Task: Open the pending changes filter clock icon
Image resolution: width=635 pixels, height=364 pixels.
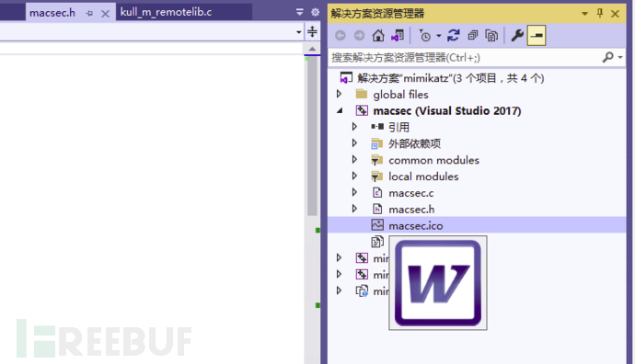Action: [425, 36]
